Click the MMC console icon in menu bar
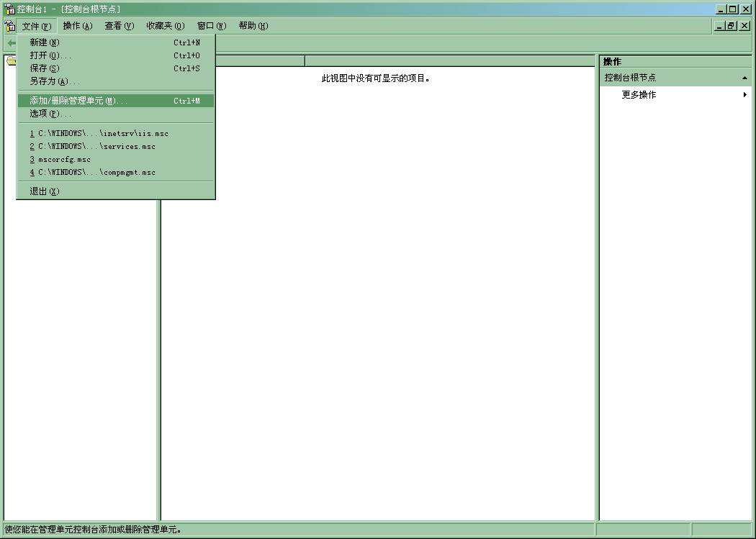 click(9, 25)
